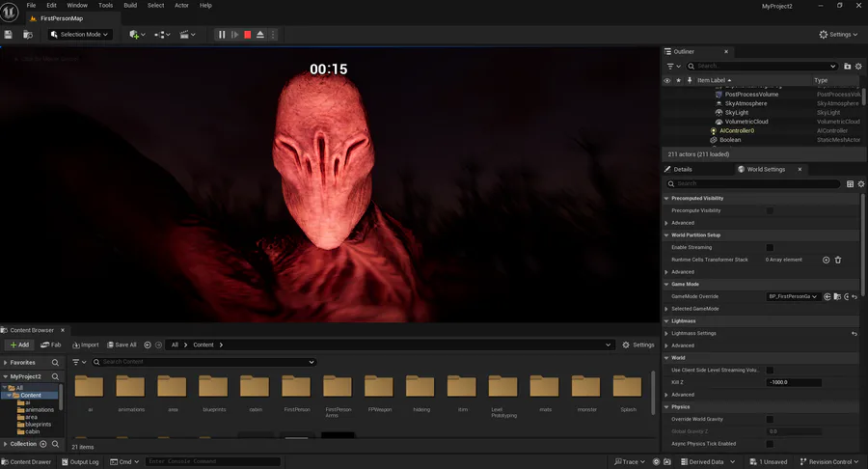Screen dimensions: 868x469
Task: Open the blueprints toolbar icon
Action: tap(162, 35)
